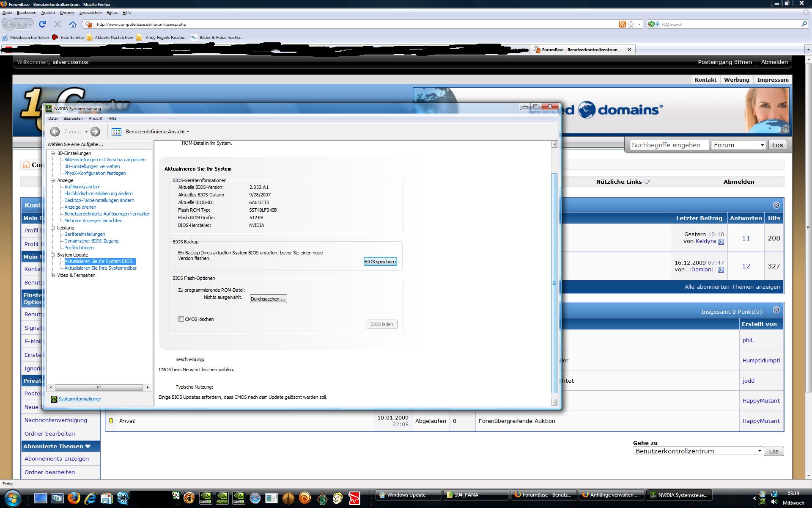Image resolution: width=812 pixels, height=508 pixels.
Task: Open the Ansicht menu in NVIDIA Systemsteuerung
Action: coord(95,119)
